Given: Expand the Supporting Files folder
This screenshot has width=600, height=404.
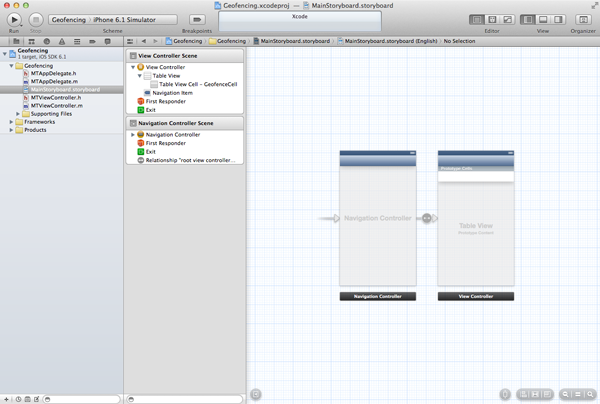Looking at the screenshot, I should [18, 114].
